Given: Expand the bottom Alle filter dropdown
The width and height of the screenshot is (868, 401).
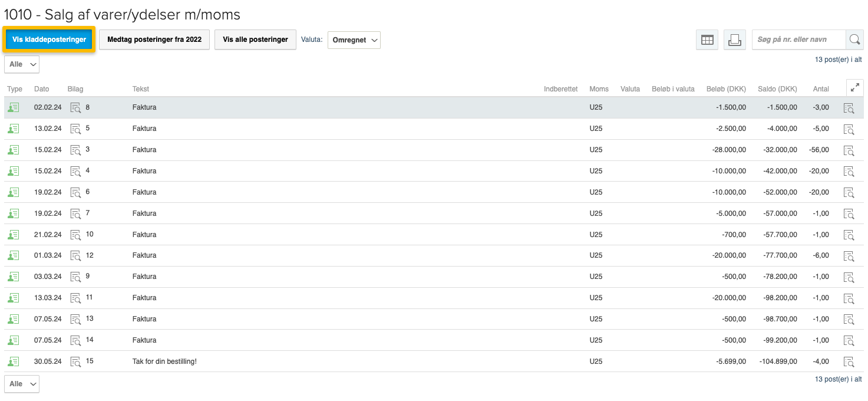Looking at the screenshot, I should point(22,384).
